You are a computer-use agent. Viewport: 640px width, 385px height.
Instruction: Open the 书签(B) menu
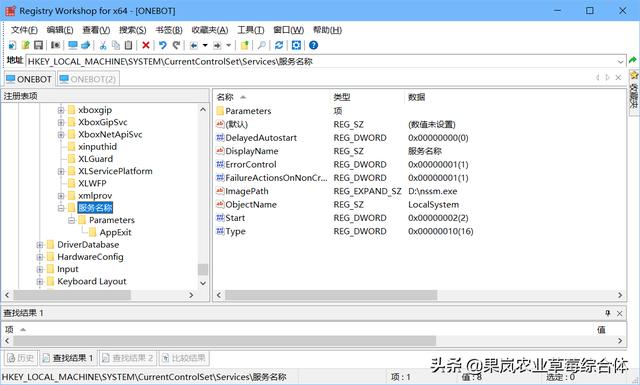tap(169, 30)
